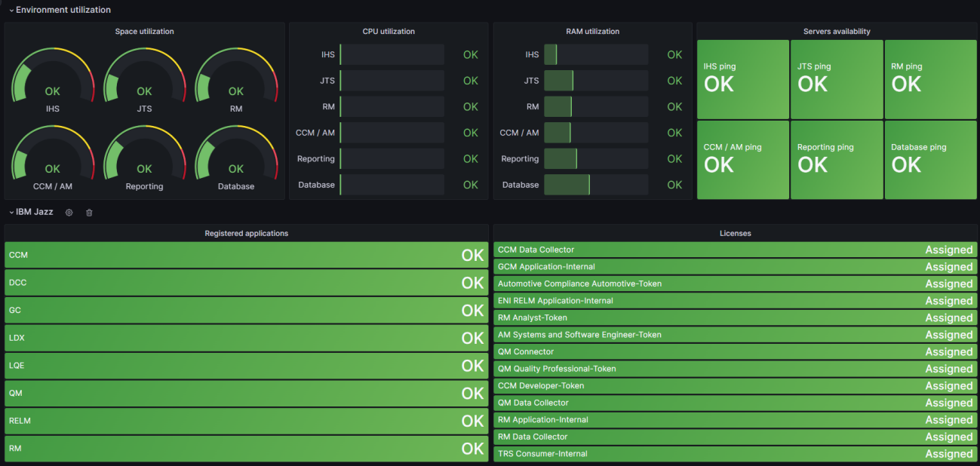
Task: Click the CPU utilization panel title
Action: point(389,31)
